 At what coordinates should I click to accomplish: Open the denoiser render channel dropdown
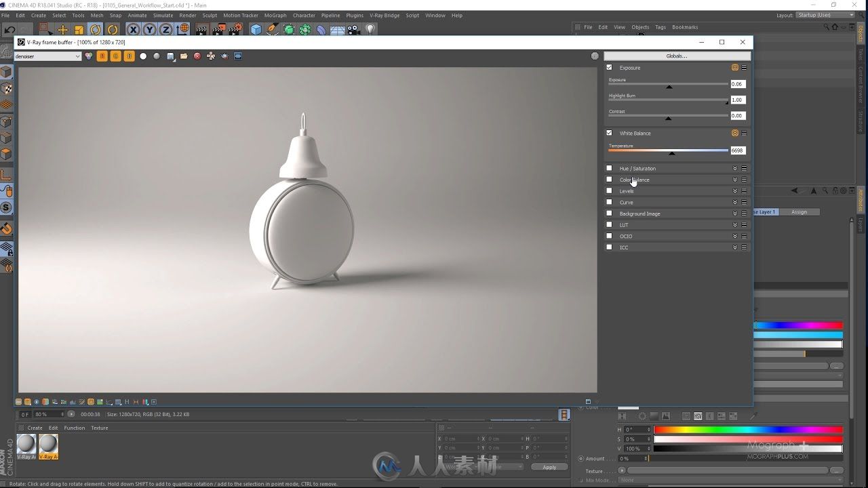[x=47, y=56]
